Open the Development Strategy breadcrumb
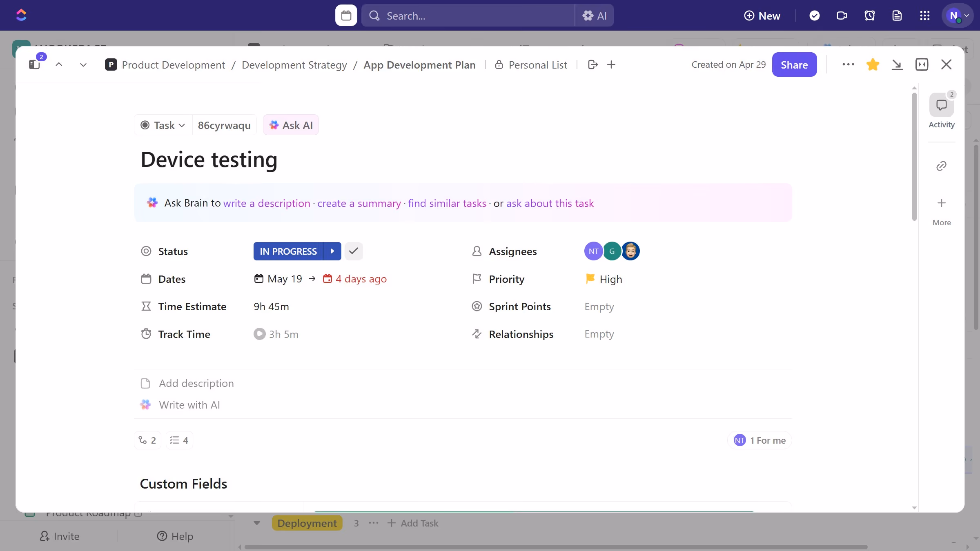 tap(294, 65)
